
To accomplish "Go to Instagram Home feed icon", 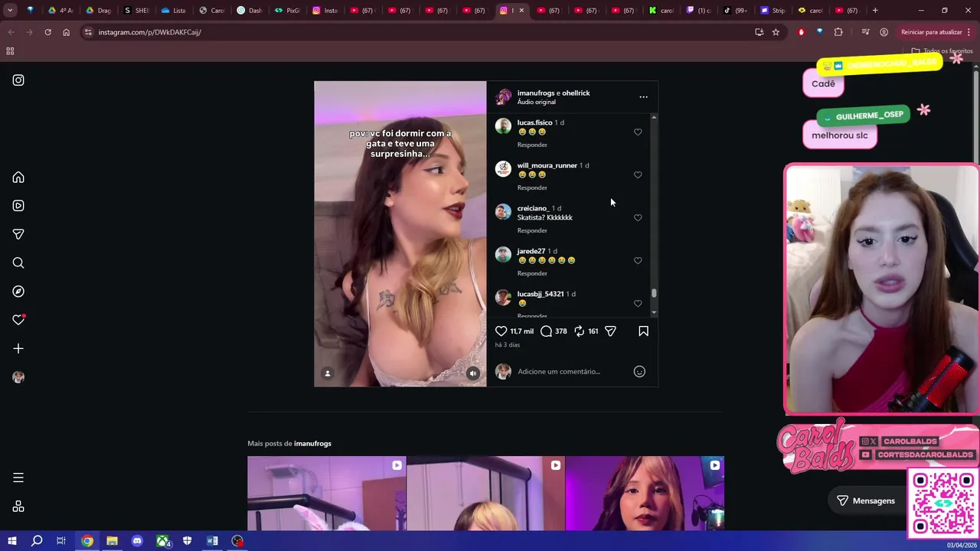I will pos(18,178).
